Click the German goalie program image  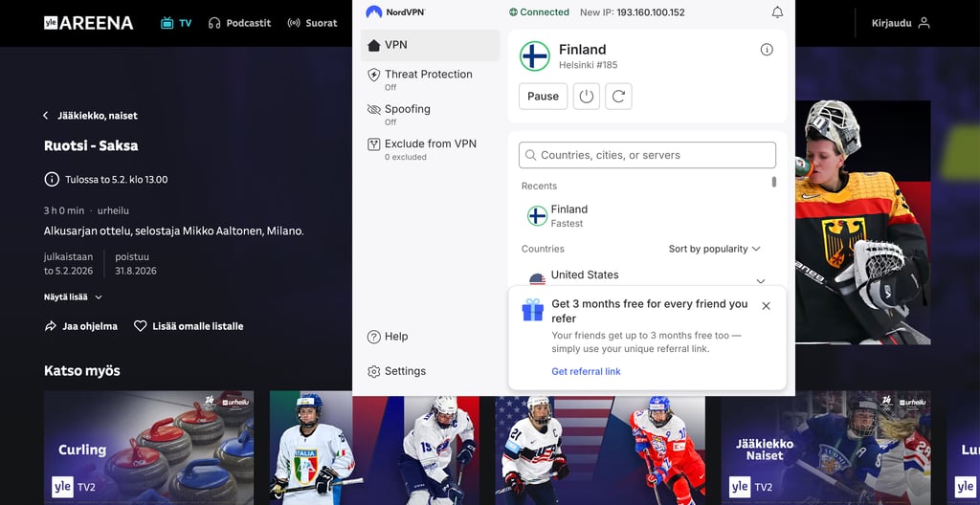pyautogui.click(x=863, y=222)
